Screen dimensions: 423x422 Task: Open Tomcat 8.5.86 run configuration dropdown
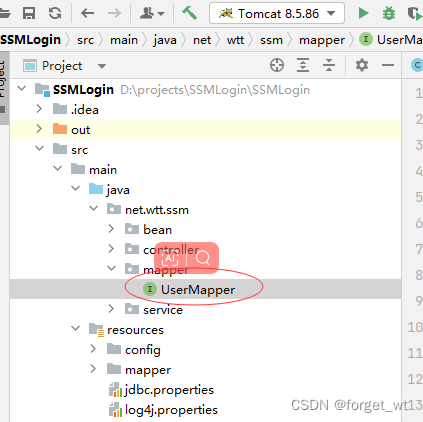pos(277,13)
